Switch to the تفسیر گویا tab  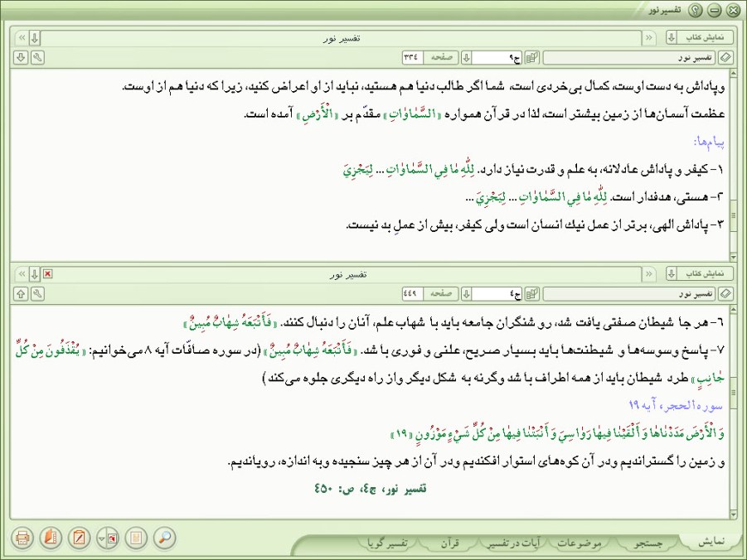(388, 543)
